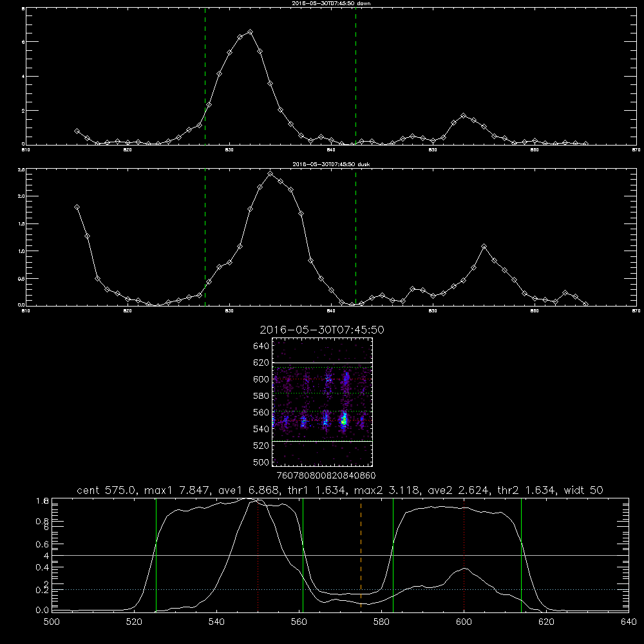
Task: Click the left green dashed line in the dawn plot
Action: [x=205, y=77]
